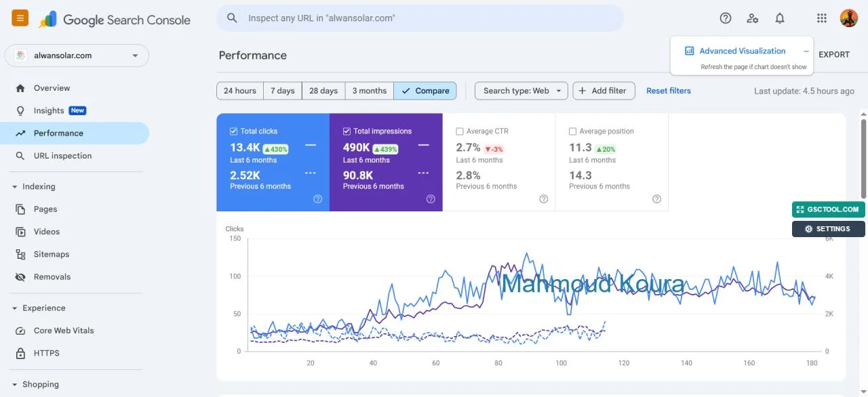
Task: Open Insights in the sidebar
Action: pyautogui.click(x=75, y=110)
